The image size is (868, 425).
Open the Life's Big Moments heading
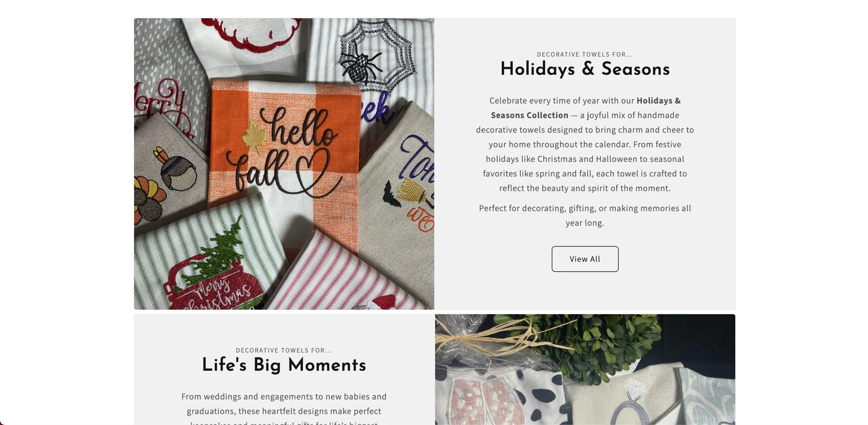284,365
